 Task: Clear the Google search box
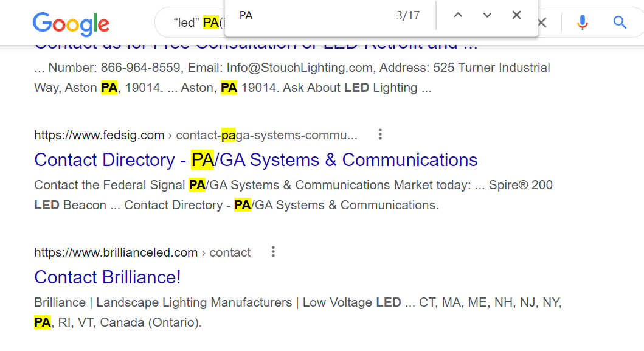(543, 23)
